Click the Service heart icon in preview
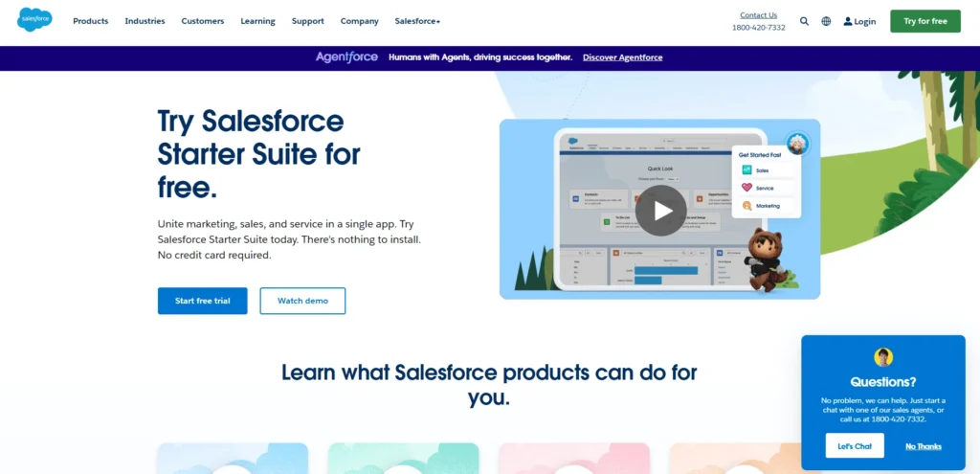Screen dimensions: 980x474 click(747, 188)
